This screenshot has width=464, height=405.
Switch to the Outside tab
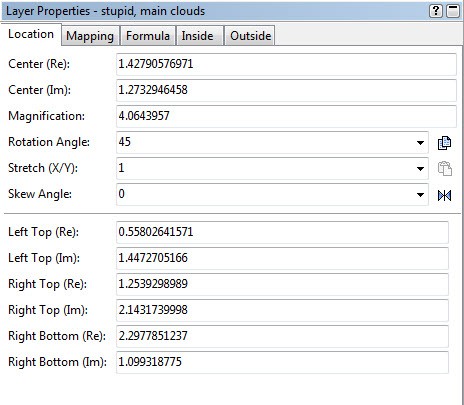pos(251,36)
